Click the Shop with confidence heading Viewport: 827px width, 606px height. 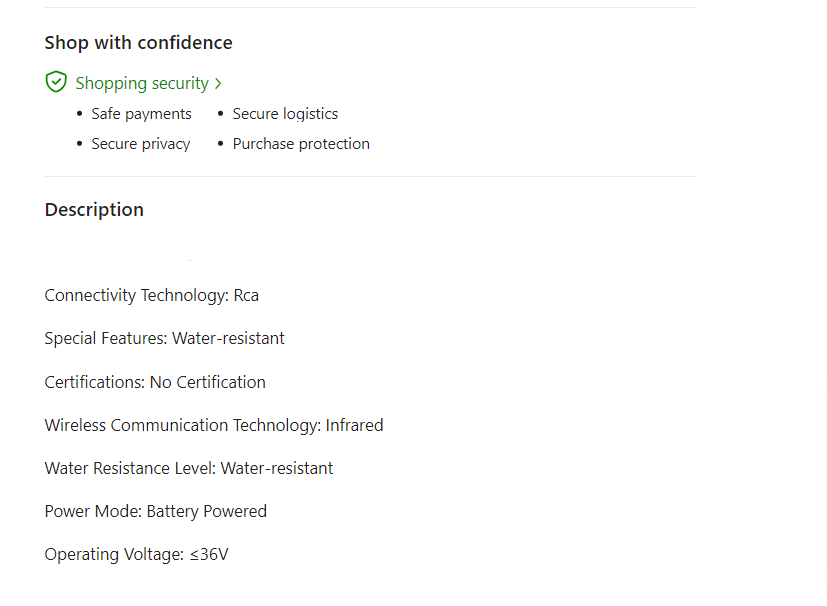point(138,43)
